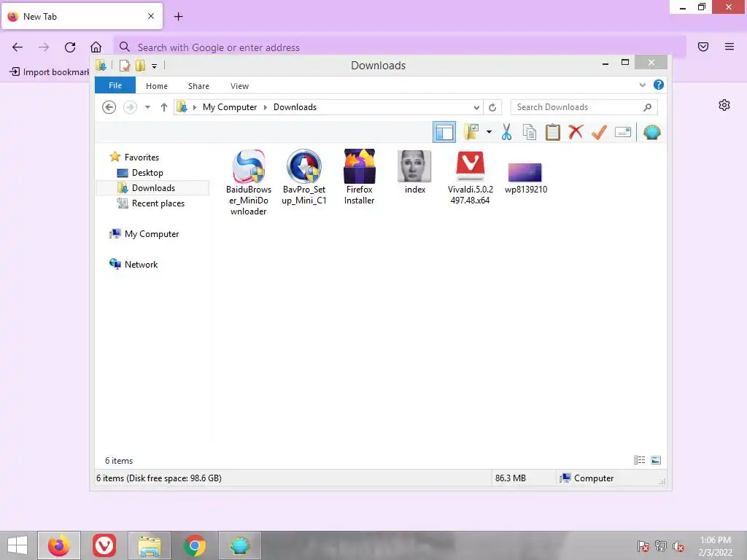Select Vivaldi.5.0.2497.48.x64 installer file
The height and width of the screenshot is (560, 747).
pos(471,177)
